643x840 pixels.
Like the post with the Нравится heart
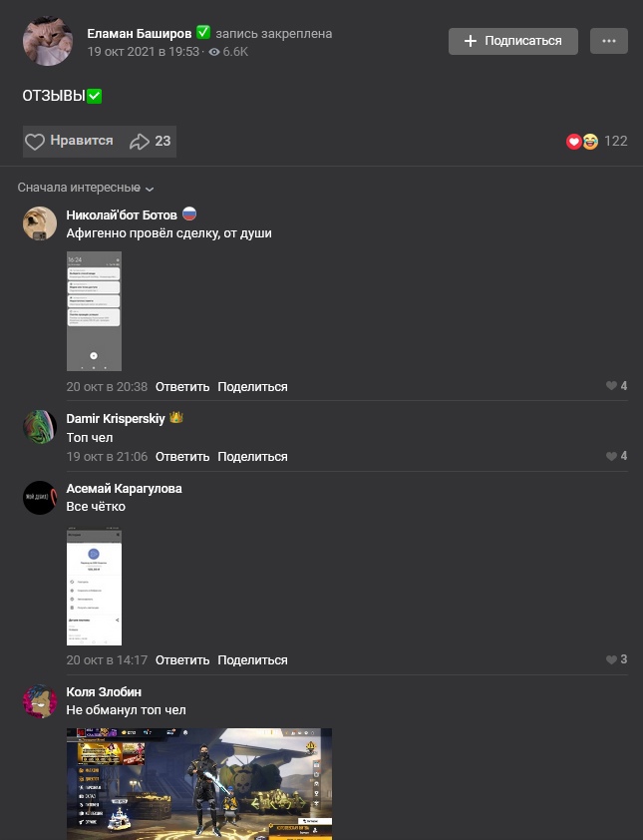point(69,141)
